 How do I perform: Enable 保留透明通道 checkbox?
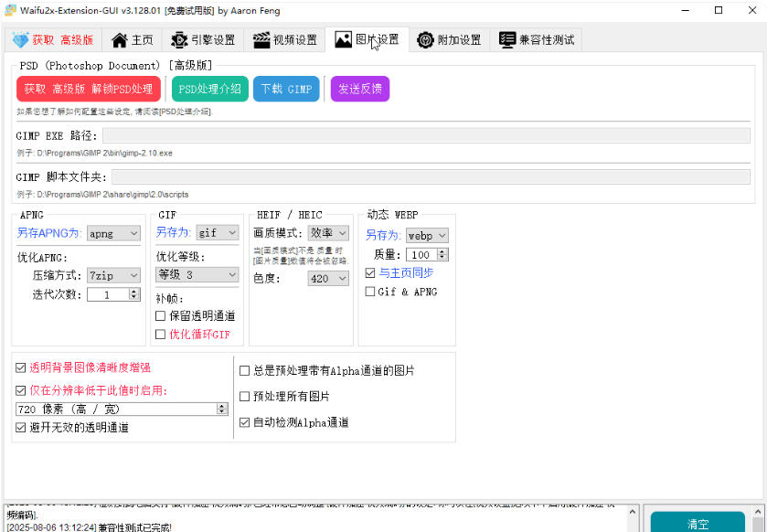pos(161,316)
